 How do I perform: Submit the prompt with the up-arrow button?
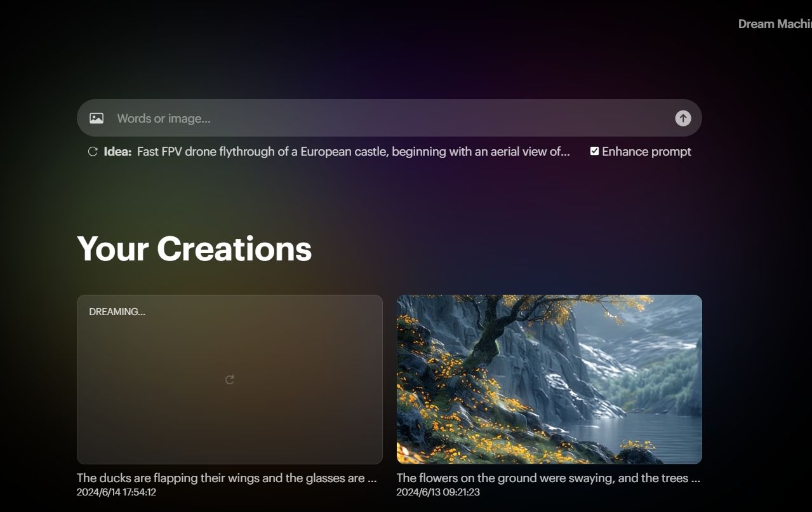[x=682, y=118]
